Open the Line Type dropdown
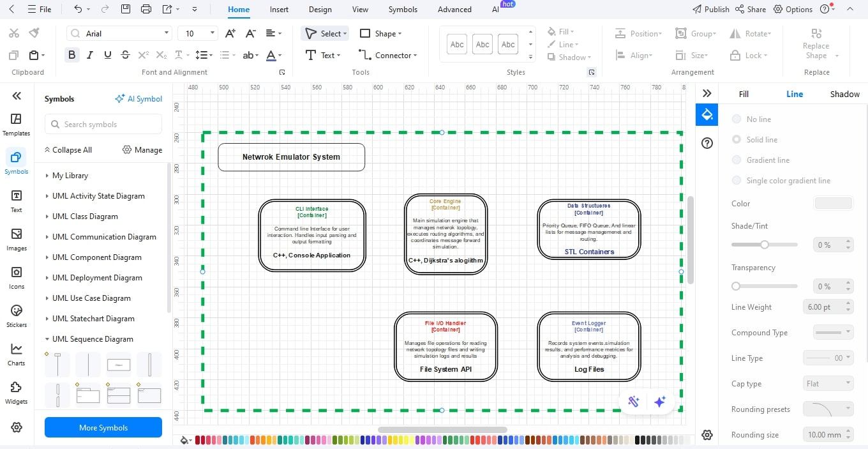Viewport: 868px width, 449px height. (x=828, y=358)
